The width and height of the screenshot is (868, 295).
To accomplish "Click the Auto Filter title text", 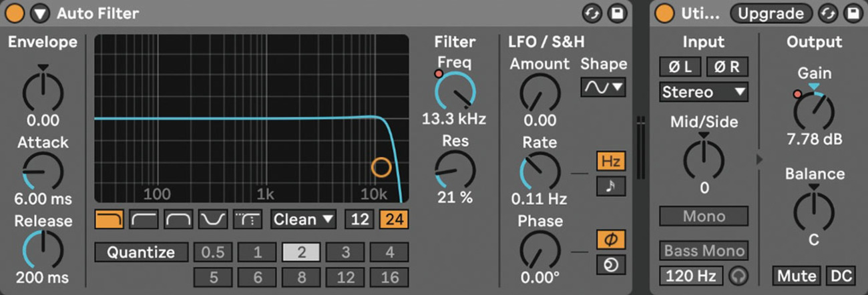I will [x=98, y=13].
